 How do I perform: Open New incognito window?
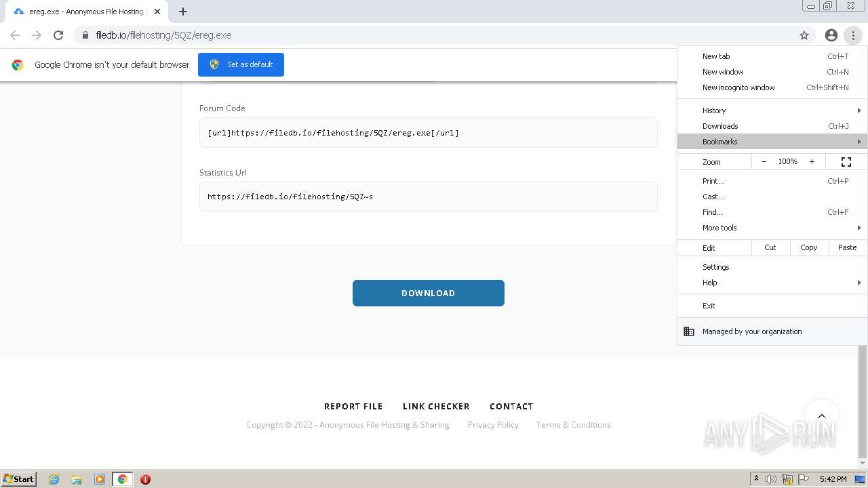pos(772,87)
